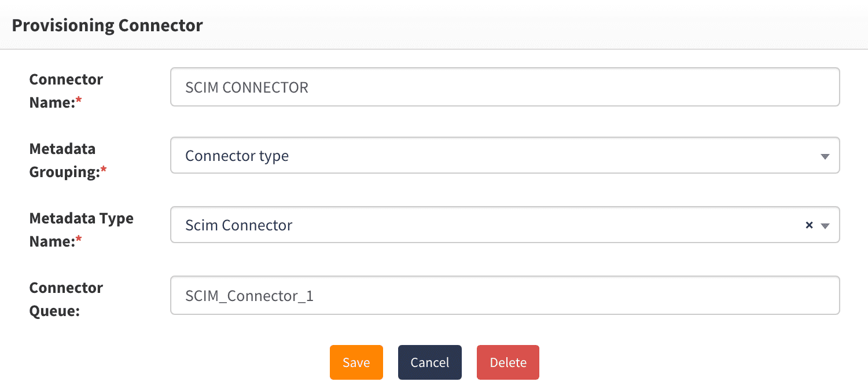Click the 'Metadata Grouping:' label
868x389 pixels.
[62, 160]
